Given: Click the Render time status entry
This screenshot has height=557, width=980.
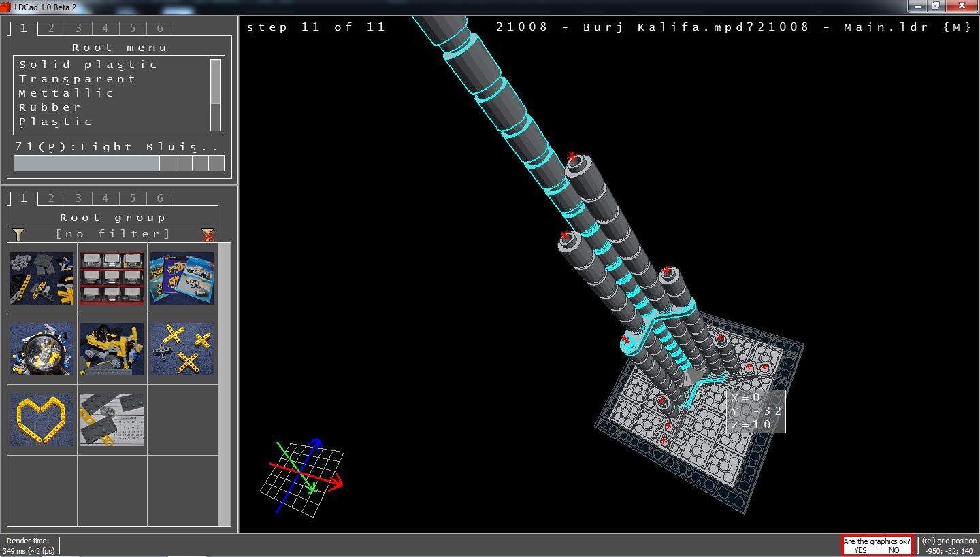Looking at the screenshot, I should [28, 546].
